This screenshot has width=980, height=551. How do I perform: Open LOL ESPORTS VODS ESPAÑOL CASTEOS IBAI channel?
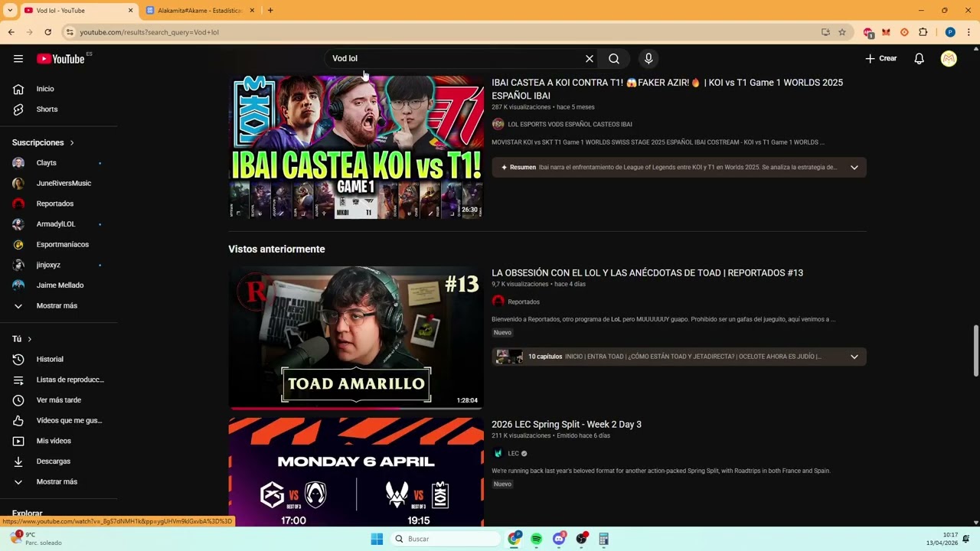(570, 124)
